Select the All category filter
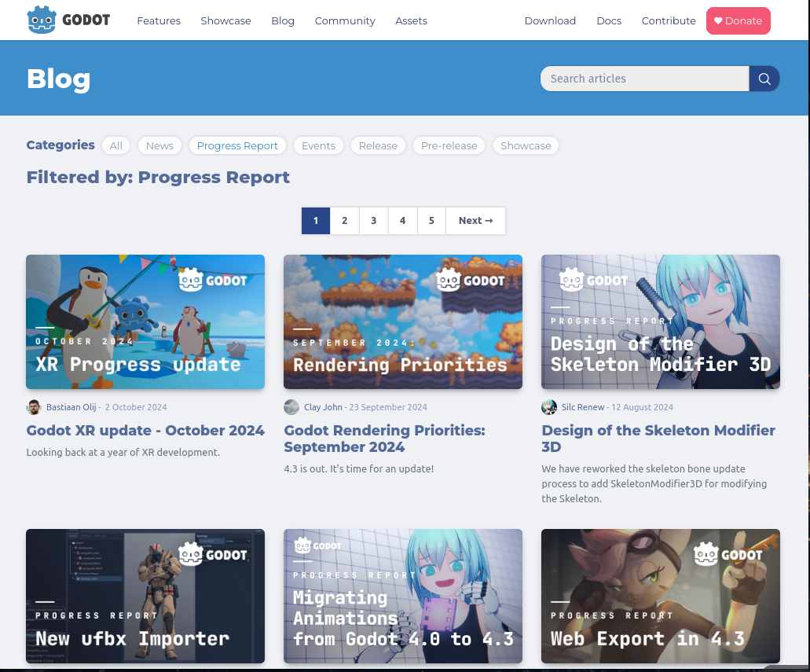The image size is (810, 672). (x=116, y=145)
